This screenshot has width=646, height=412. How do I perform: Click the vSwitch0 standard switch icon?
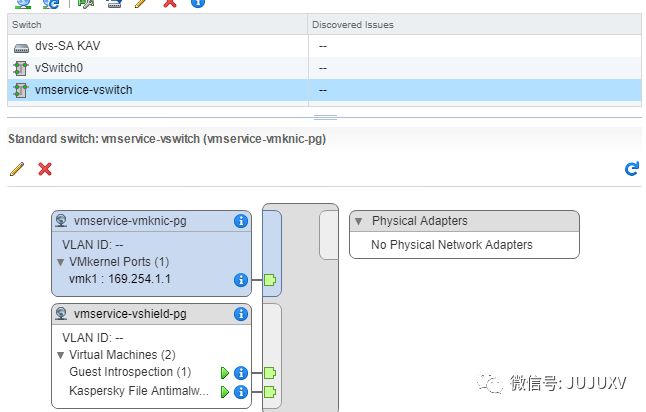coord(21,68)
